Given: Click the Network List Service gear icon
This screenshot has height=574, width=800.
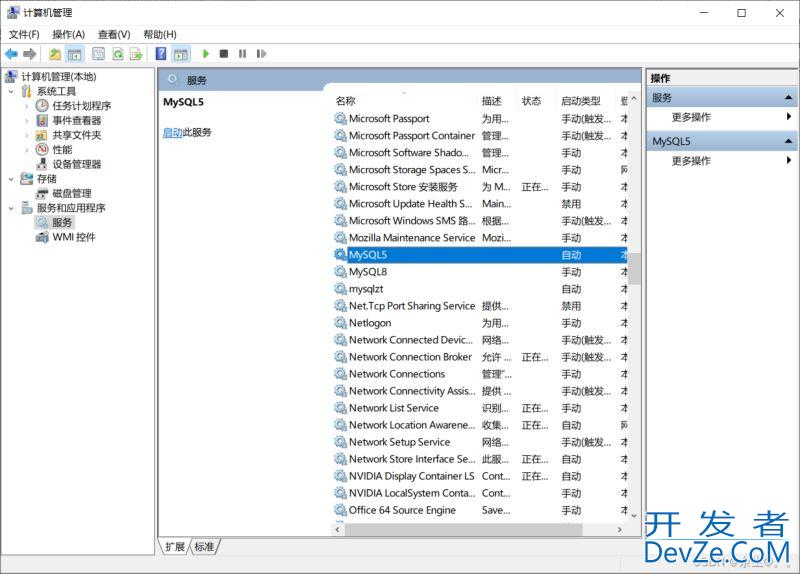Looking at the screenshot, I should coord(340,408).
